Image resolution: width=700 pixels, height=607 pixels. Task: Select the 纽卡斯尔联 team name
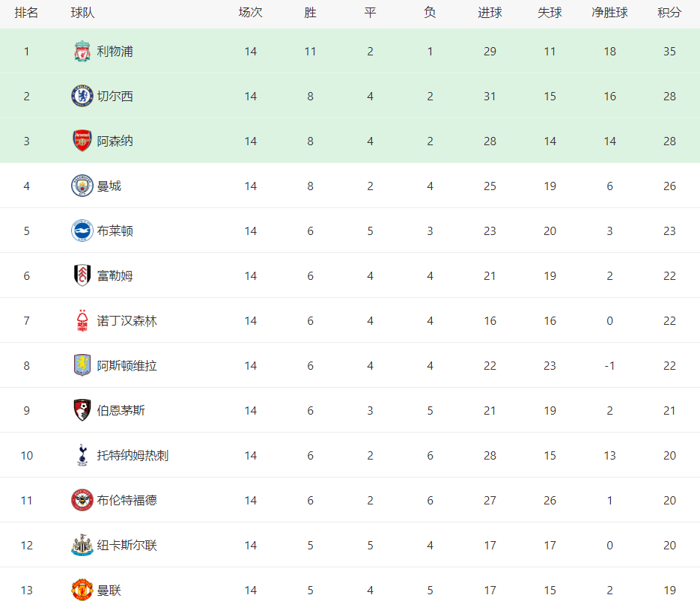[127, 546]
